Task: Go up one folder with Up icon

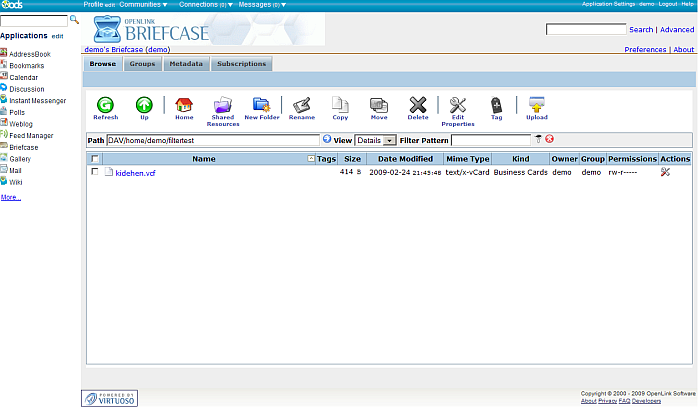Action: click(x=144, y=104)
